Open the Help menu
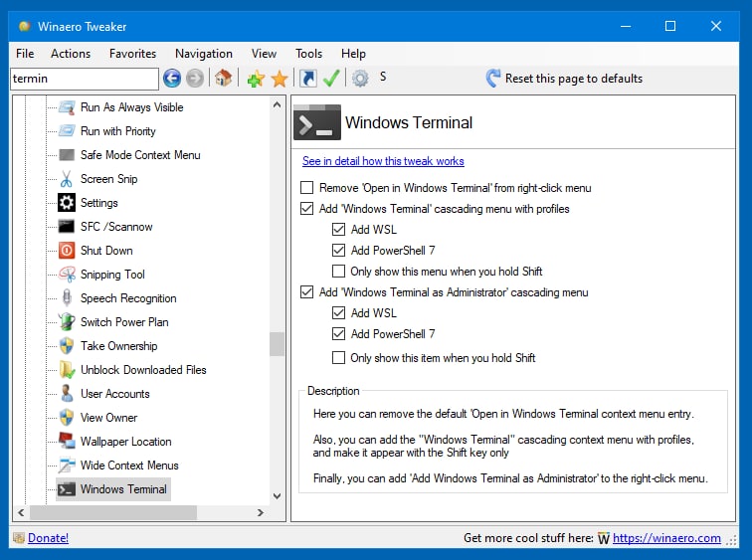This screenshot has width=752, height=560. point(353,54)
